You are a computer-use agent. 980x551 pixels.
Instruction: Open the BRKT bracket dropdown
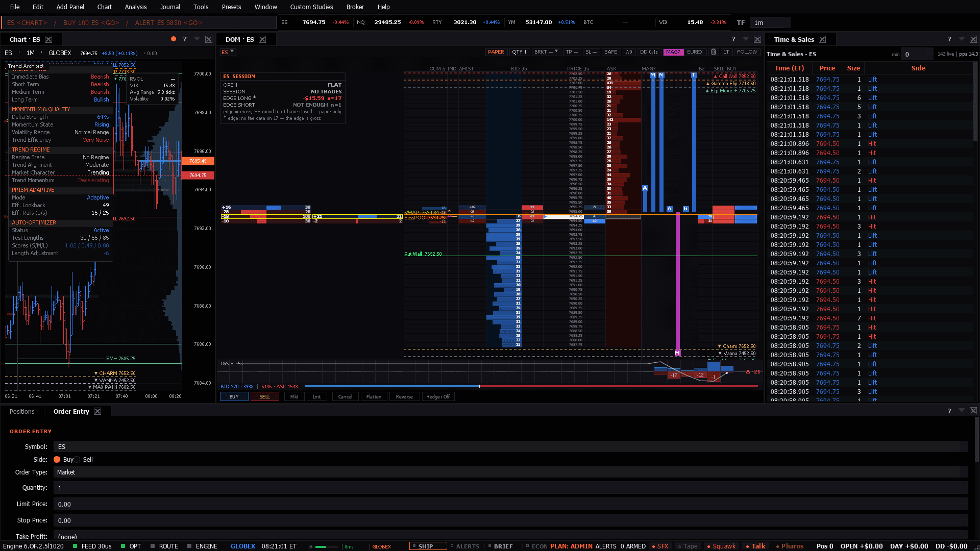tap(546, 52)
